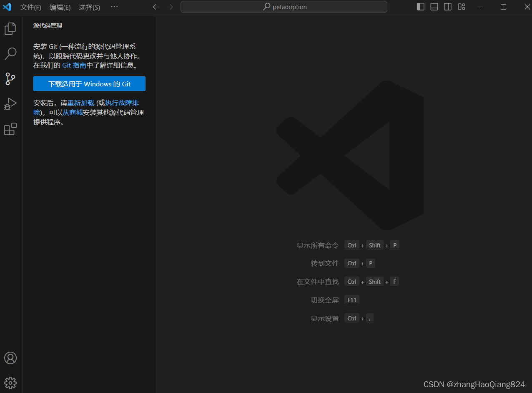Click the 显示所有命令 hint text

click(x=318, y=245)
